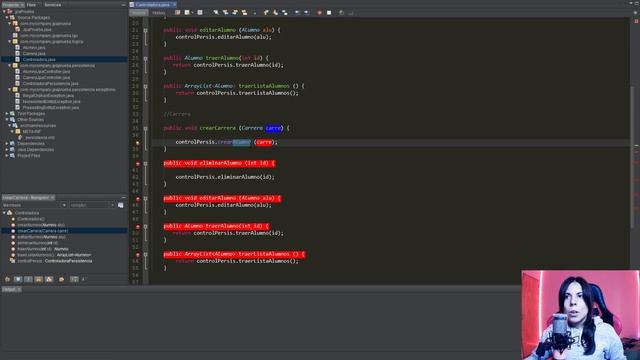
Task: Click the hint bulb beside controlPersis crear line
Action: tap(138, 143)
